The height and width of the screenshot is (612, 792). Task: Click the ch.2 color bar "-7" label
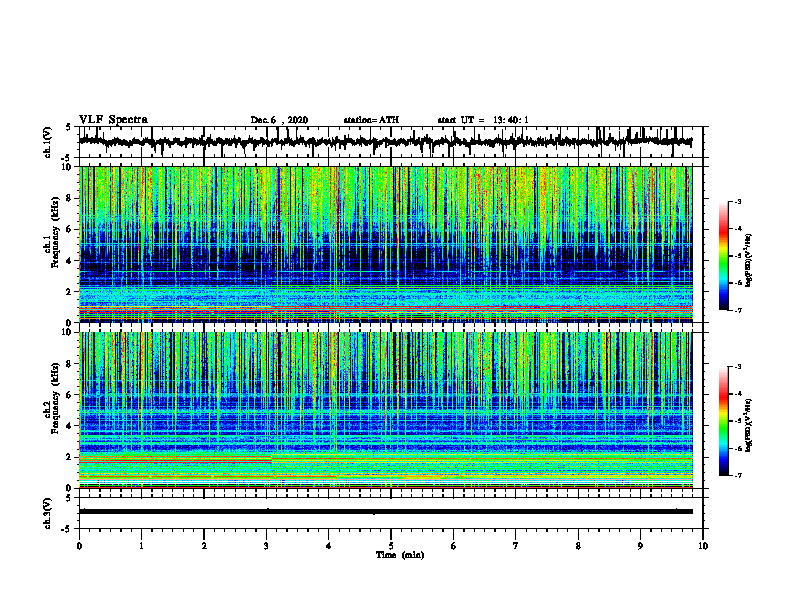pos(737,476)
